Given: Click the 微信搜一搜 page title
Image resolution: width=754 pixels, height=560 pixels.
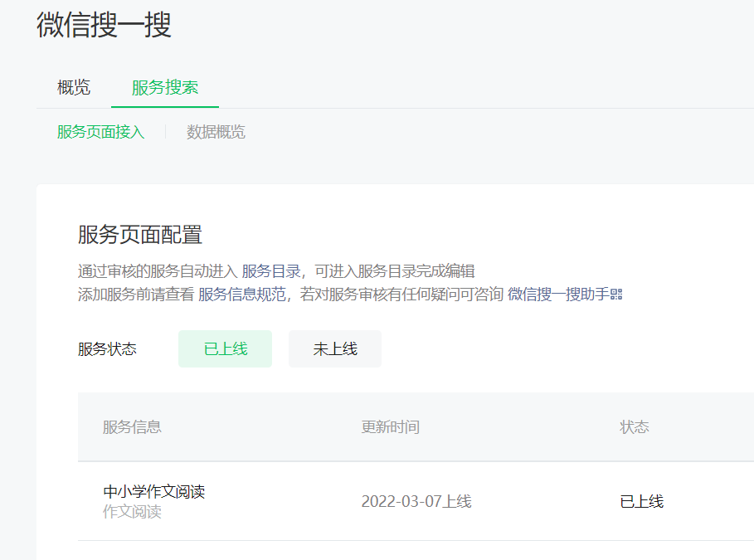Looking at the screenshot, I should click(104, 25).
